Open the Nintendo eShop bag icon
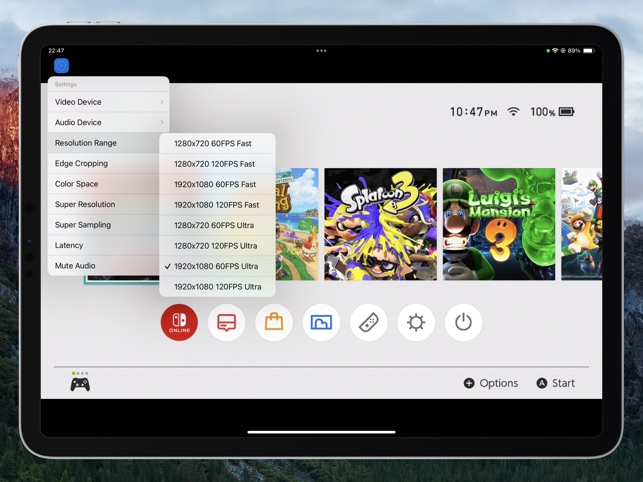Viewport: 643px width, 482px height. point(274,322)
